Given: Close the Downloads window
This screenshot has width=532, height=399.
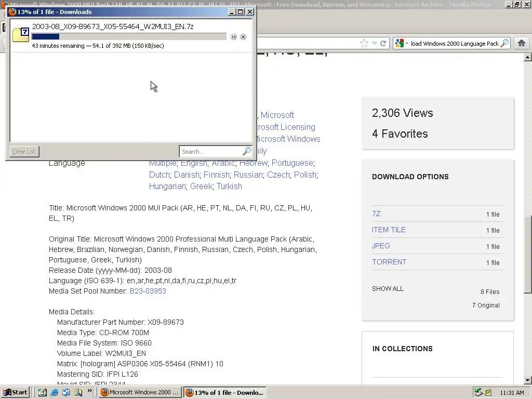Looking at the screenshot, I should (x=250, y=12).
